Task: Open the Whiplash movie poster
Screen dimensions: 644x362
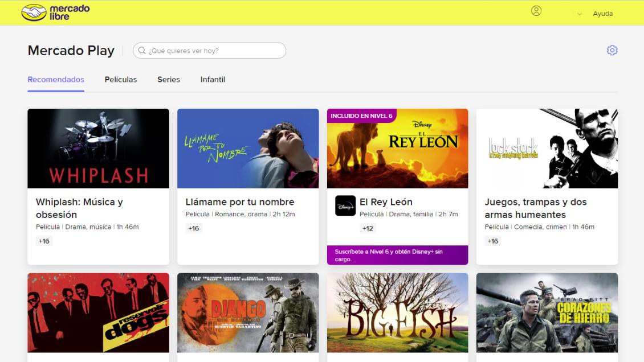Action: [x=97, y=148]
